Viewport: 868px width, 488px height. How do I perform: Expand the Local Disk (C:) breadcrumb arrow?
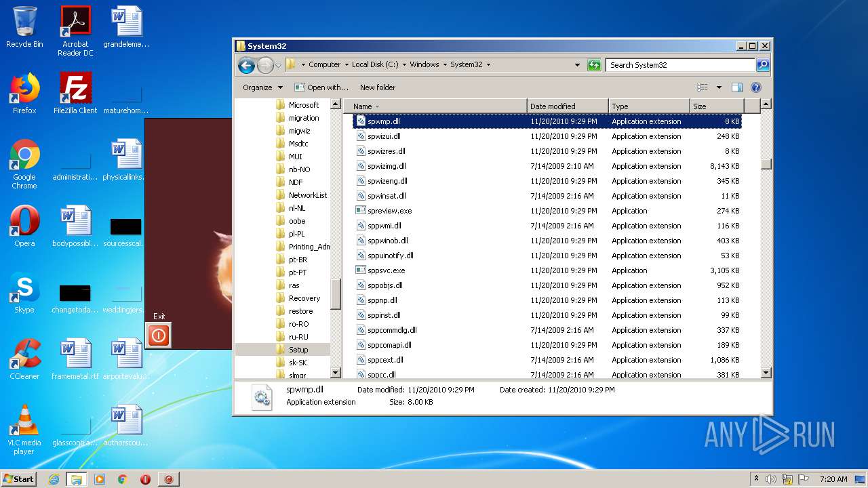point(404,65)
